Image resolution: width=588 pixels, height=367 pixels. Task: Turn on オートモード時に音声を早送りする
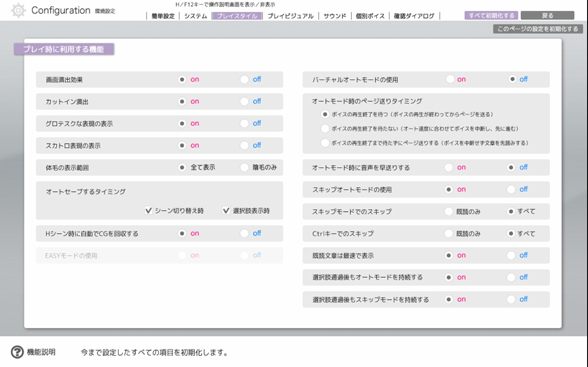pyautogui.click(x=449, y=168)
